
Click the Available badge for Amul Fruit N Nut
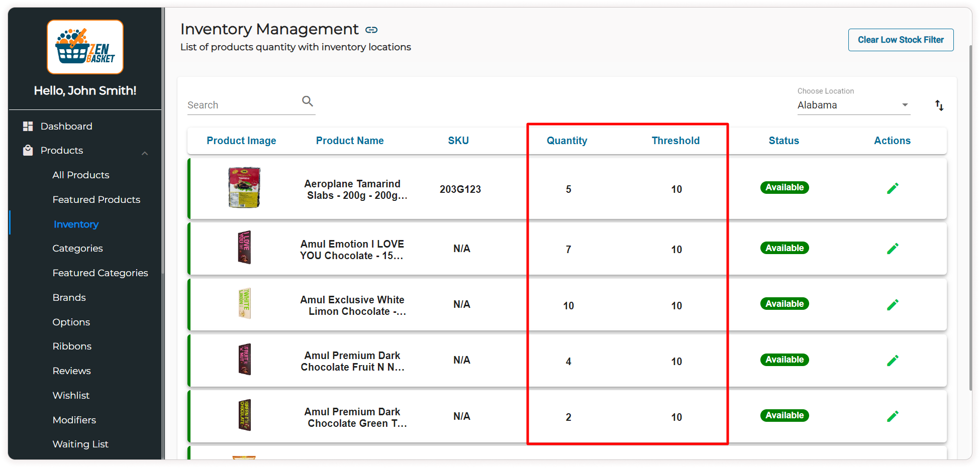click(x=785, y=360)
